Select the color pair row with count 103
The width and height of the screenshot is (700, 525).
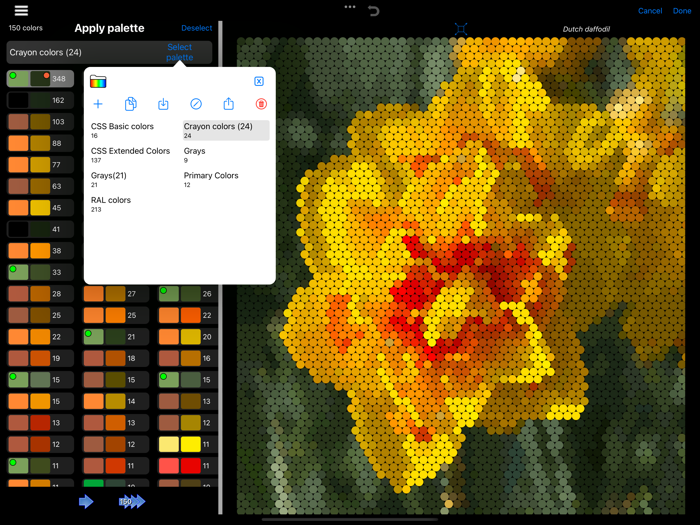[x=40, y=122]
